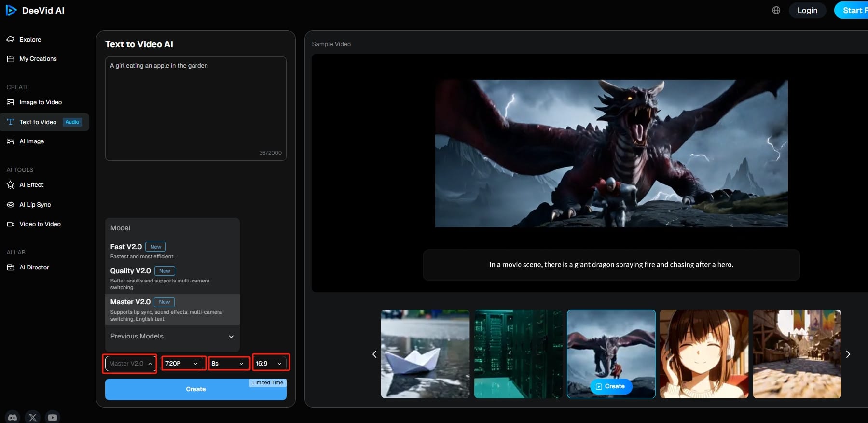Image resolution: width=868 pixels, height=423 pixels.
Task: Open the 720P resolution dropdown
Action: click(182, 364)
